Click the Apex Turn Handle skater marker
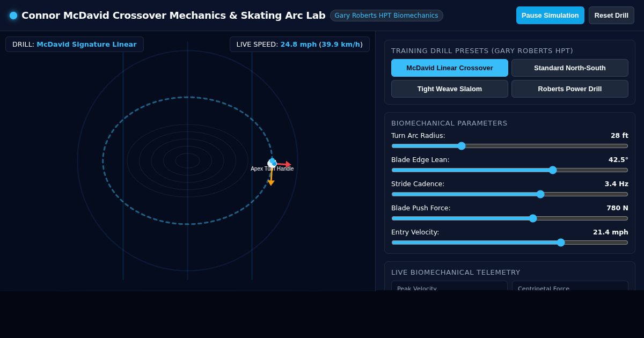Viewport: 644px width, 338px height. pos(272,163)
